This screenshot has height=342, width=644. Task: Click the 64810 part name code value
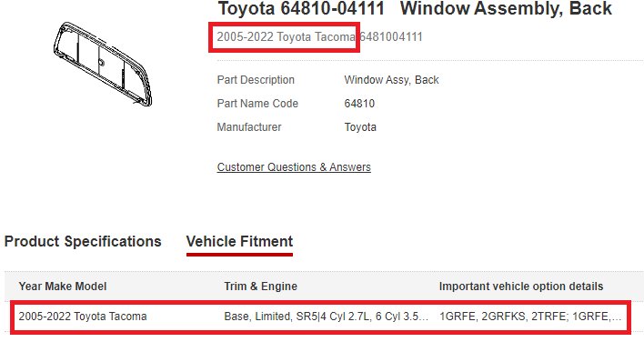pyautogui.click(x=359, y=104)
